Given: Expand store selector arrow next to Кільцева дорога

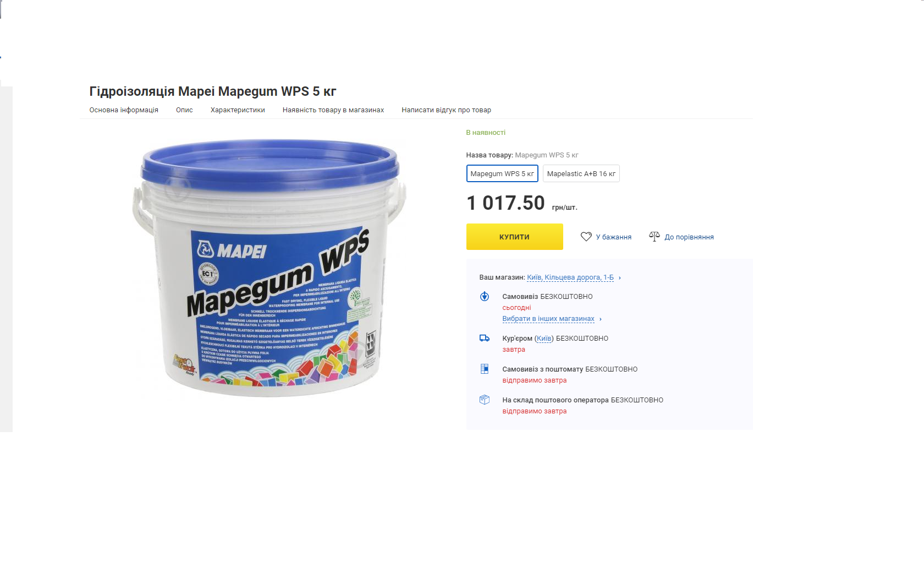Looking at the screenshot, I should coord(620,278).
